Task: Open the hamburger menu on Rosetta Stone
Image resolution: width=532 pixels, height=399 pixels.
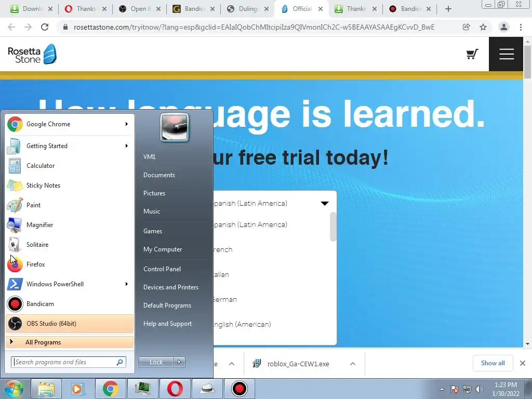Action: tap(506, 54)
